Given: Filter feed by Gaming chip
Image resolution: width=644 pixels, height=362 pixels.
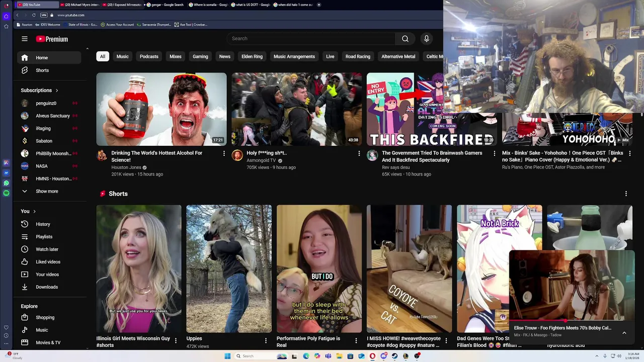Looking at the screenshot, I should [x=200, y=56].
